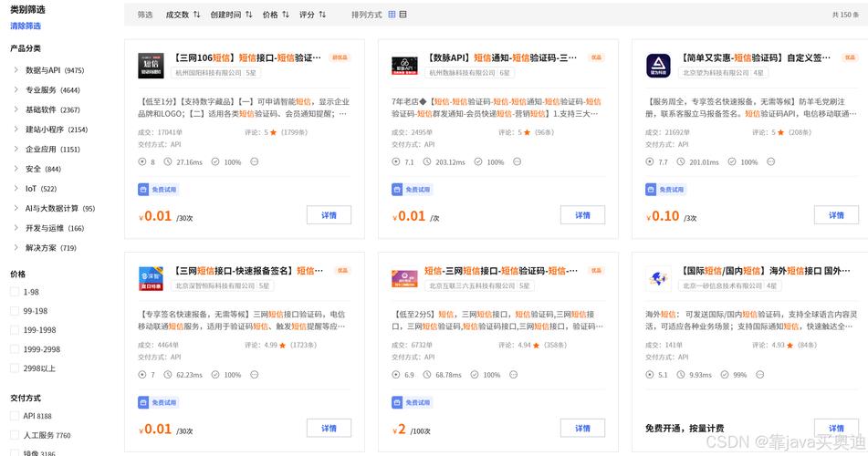
Task: Expand the 建站小程序 category
Action: click(x=16, y=129)
